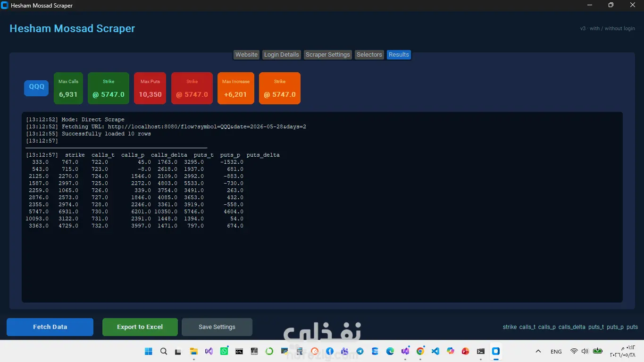
Task: Launch File Explorer from the taskbar
Action: click(193, 351)
